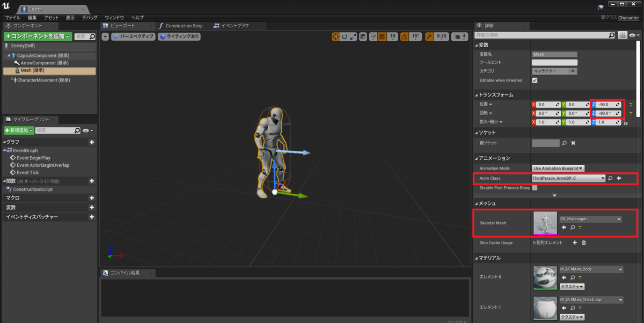Collapse the EventGraph tree node
Image resolution: width=644 pixels, height=323 pixels.
4,151
